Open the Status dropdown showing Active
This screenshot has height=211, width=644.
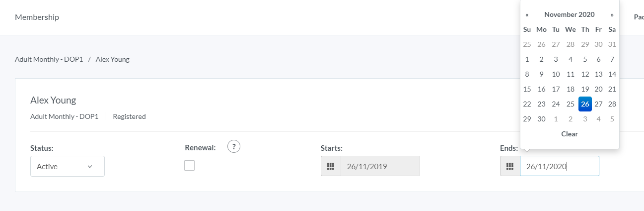[x=68, y=166]
